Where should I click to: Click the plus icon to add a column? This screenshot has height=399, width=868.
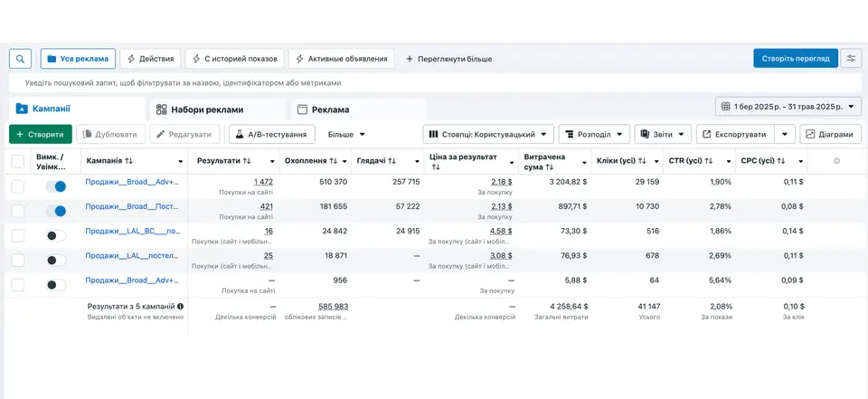point(836,161)
